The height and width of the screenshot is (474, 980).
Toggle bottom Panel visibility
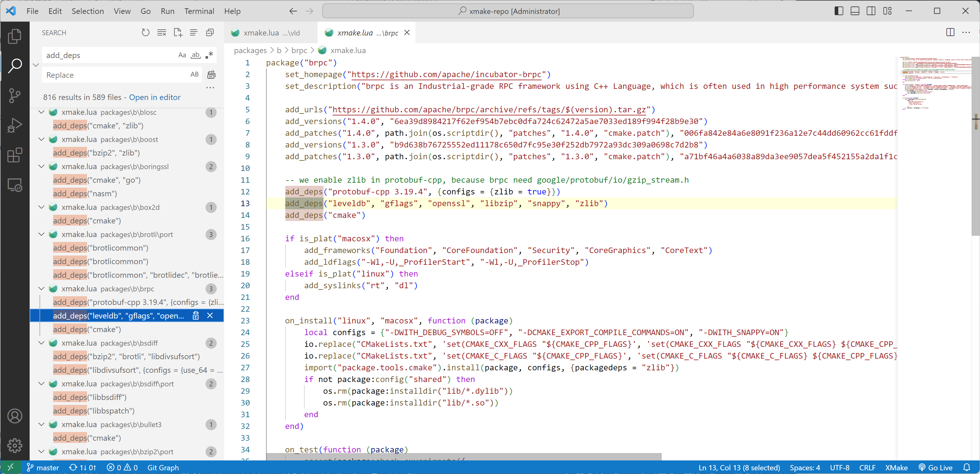point(855,11)
